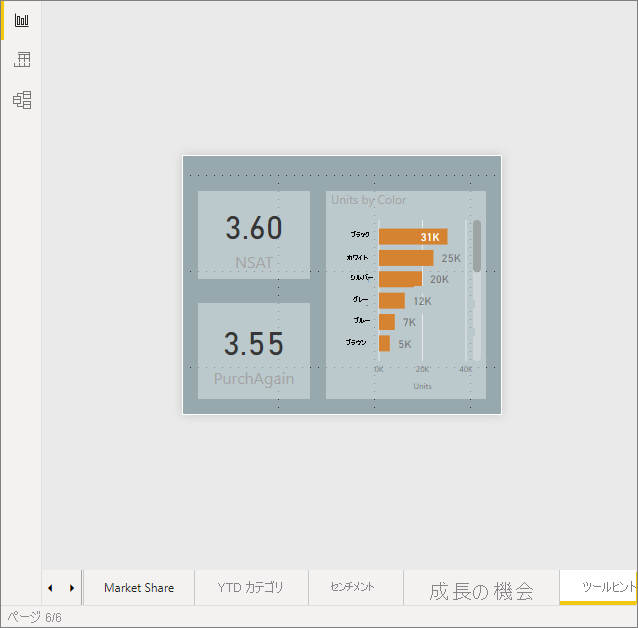
Task: Go to previous page tabs arrow
Action: (50, 588)
